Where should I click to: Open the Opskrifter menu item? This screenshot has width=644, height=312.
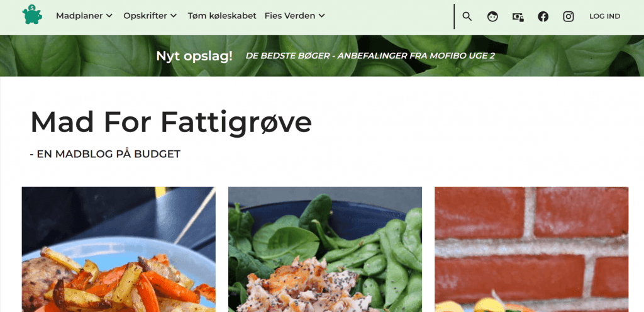pos(145,16)
